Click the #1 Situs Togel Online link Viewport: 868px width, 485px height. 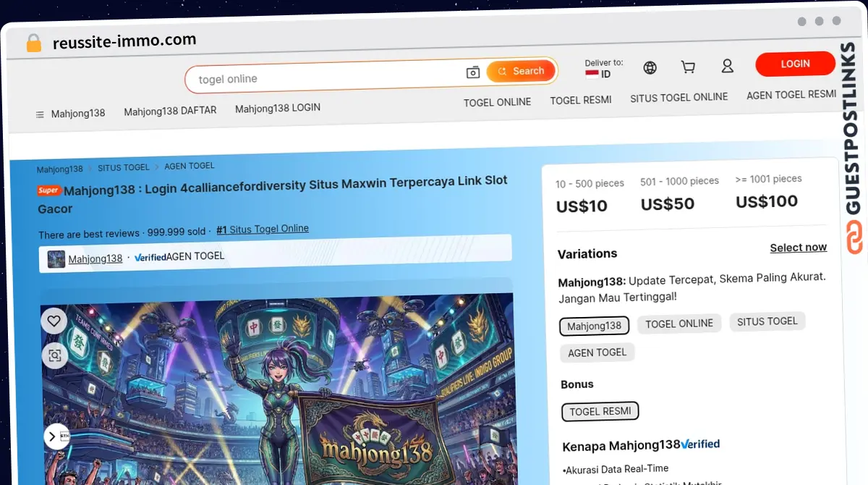click(x=263, y=229)
